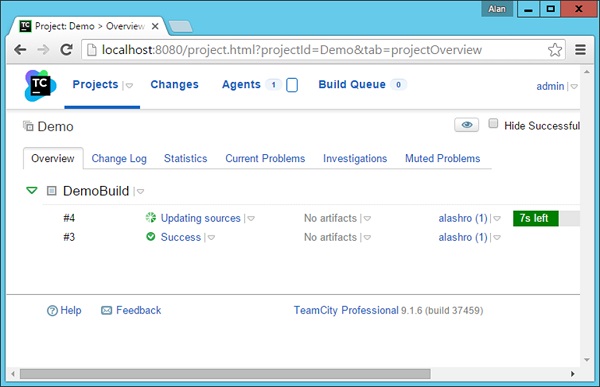Click the horizontal scrollbar right arrow
The width and height of the screenshot is (600, 387).
point(572,374)
